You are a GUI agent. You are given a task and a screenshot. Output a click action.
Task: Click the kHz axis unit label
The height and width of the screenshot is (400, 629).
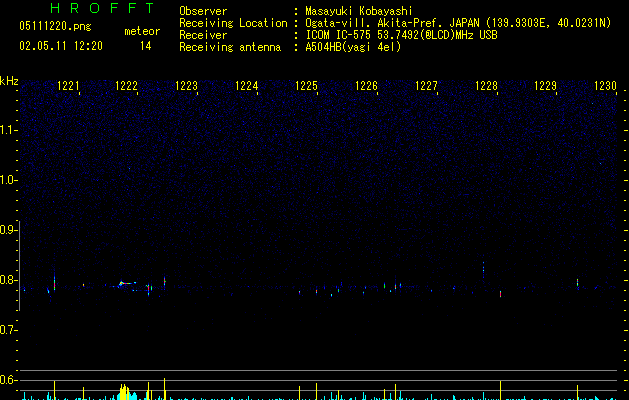pyautogui.click(x=9, y=81)
